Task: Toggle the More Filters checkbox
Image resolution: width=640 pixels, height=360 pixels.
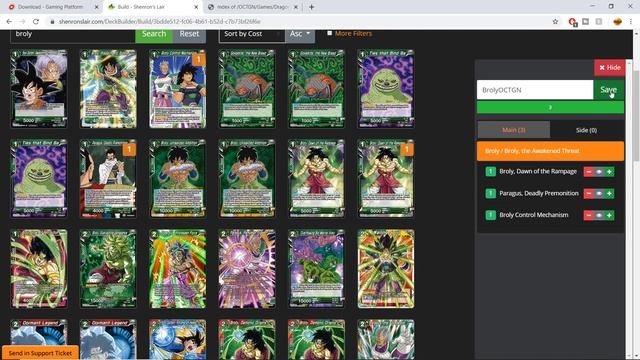Action: click(329, 33)
